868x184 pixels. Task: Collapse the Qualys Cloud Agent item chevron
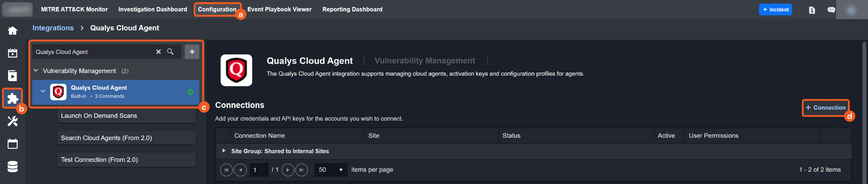(43, 91)
